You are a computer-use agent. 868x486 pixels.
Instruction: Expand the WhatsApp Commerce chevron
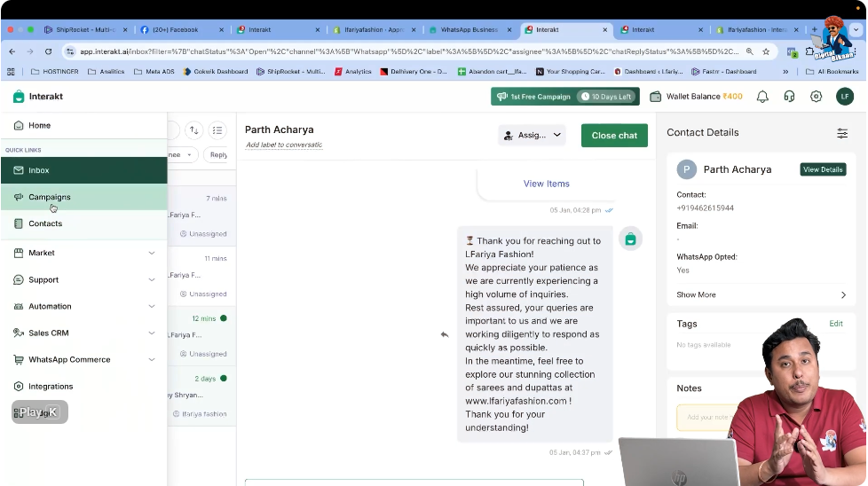click(x=152, y=359)
